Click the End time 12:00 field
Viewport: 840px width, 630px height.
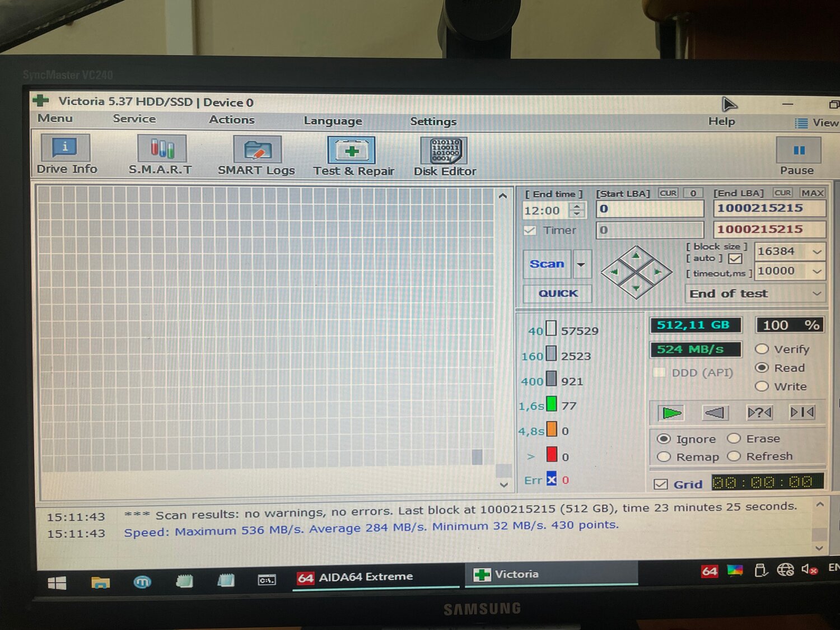tap(545, 211)
